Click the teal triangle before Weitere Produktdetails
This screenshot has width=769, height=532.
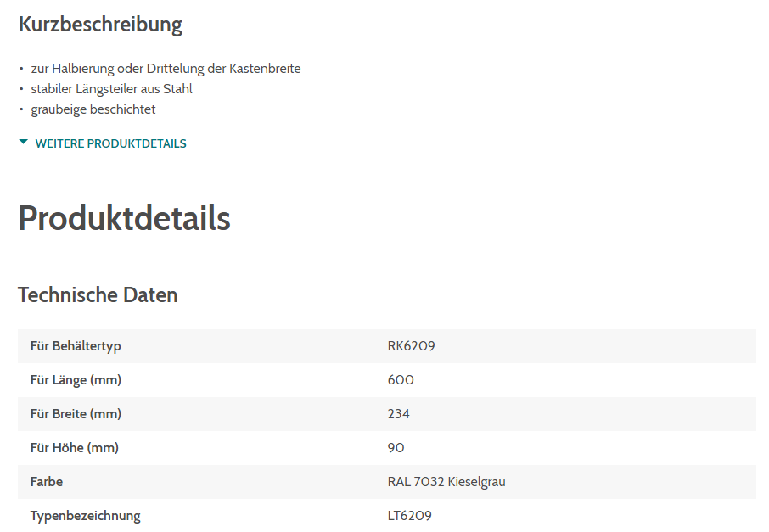[x=24, y=143]
